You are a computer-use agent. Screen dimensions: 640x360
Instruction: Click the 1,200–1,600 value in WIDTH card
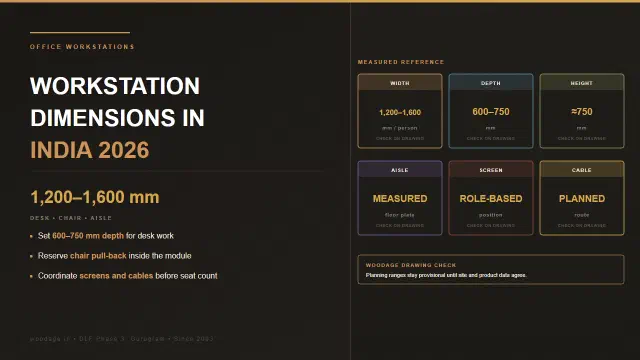(400, 112)
